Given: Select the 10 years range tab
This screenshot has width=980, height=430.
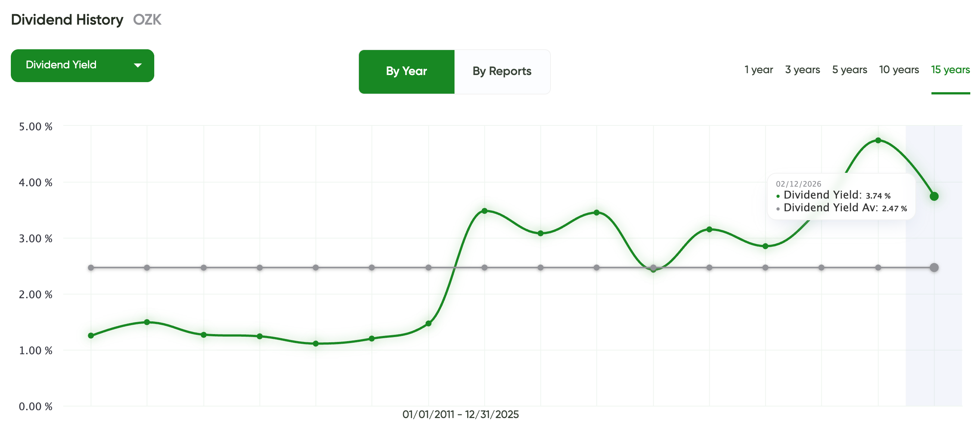Looking at the screenshot, I should 899,70.
